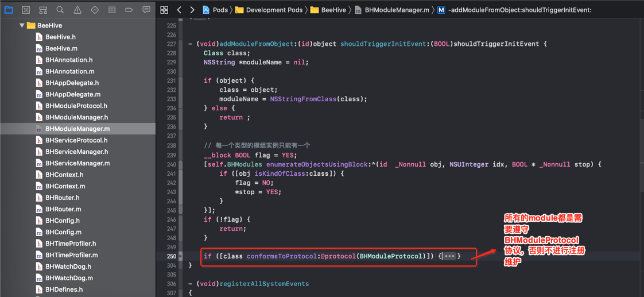Open BHAnnotation.h file
Image resolution: width=644 pixels, height=297 pixels.
click(x=64, y=60)
